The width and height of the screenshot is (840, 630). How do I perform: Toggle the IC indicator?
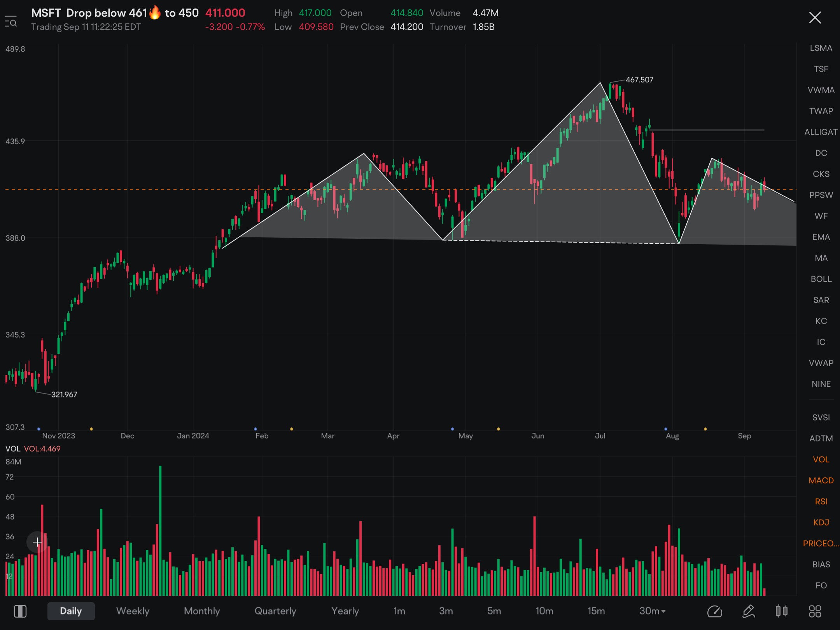coord(821,342)
